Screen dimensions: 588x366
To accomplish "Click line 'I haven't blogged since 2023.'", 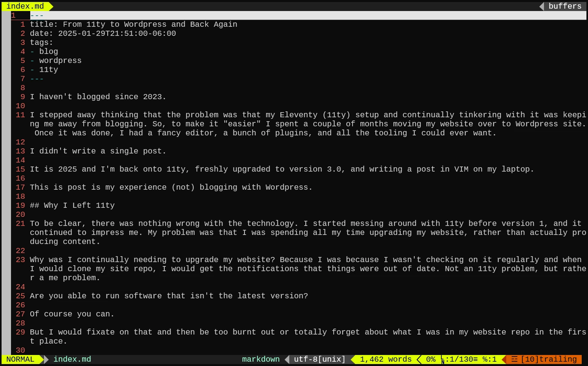I will [98, 97].
